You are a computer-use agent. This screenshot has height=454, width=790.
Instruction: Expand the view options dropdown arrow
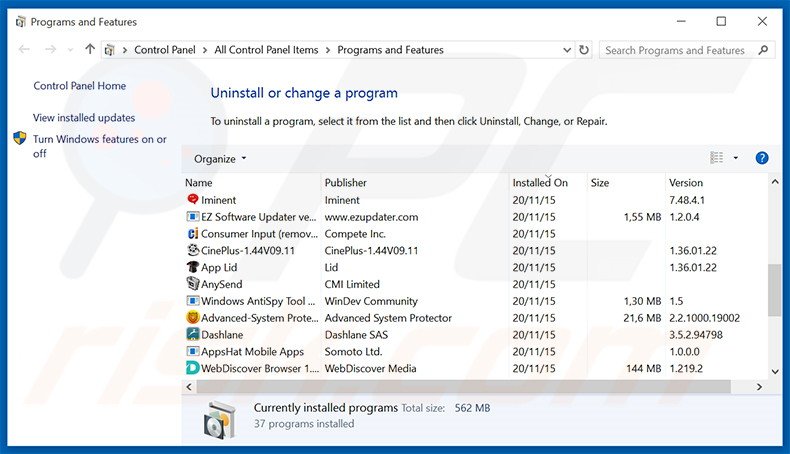[736, 158]
